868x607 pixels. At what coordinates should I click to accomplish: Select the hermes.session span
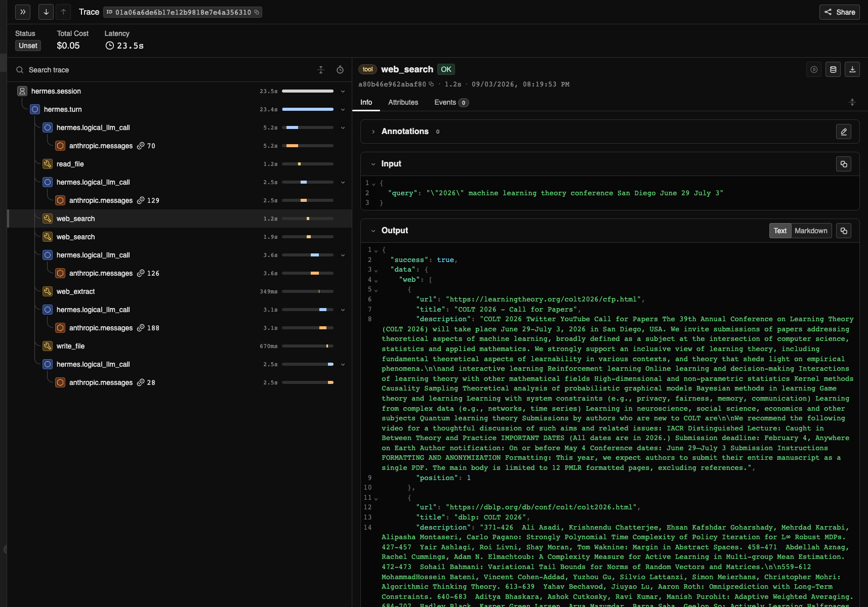point(56,91)
